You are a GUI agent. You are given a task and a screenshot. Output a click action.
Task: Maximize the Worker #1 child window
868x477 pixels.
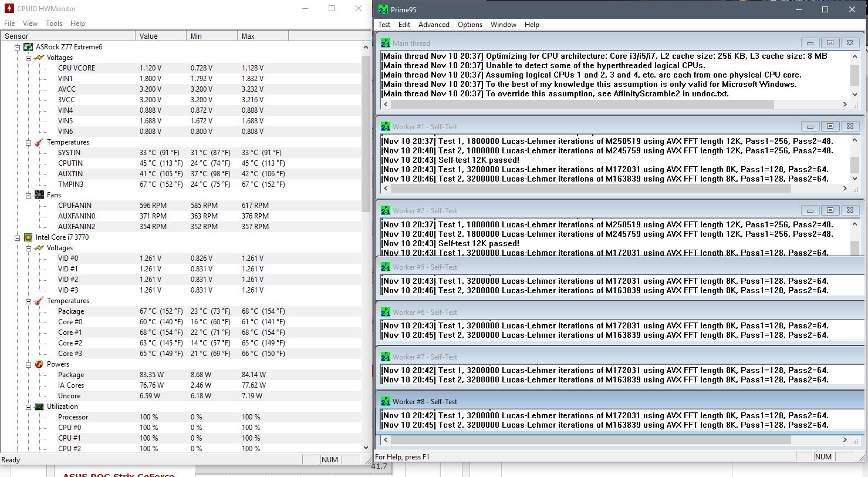tap(830, 126)
